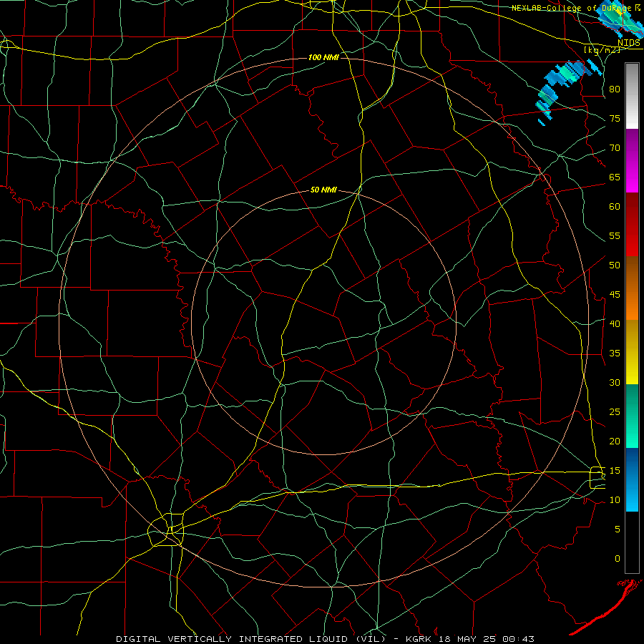Pick the gray-white top segment of color bar

click(632, 96)
